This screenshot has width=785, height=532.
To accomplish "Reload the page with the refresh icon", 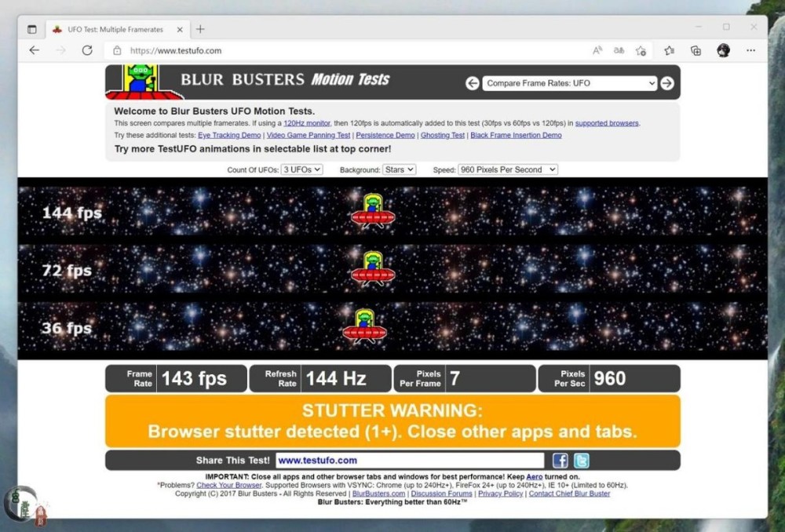I will [87, 50].
